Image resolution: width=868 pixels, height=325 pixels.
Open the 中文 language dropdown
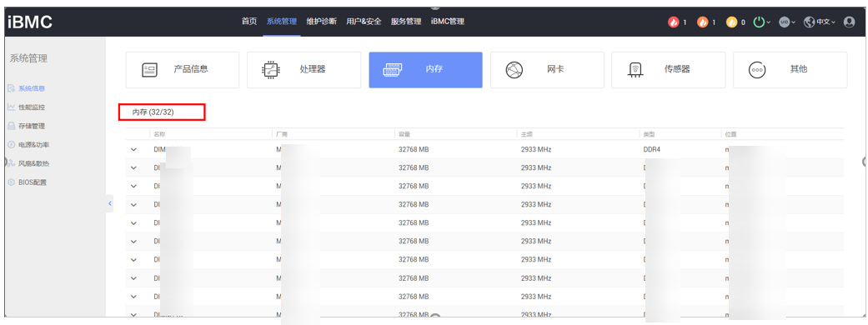(820, 22)
